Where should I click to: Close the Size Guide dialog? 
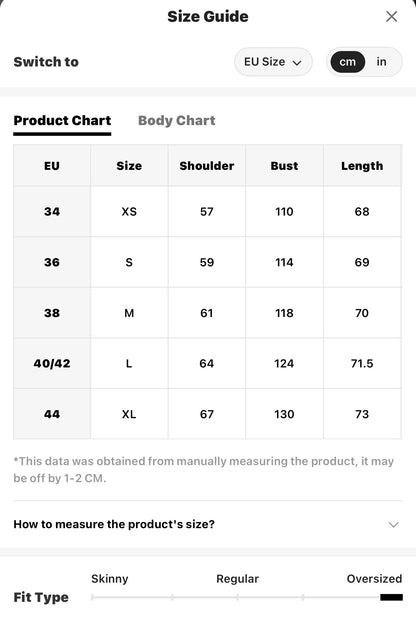391,16
